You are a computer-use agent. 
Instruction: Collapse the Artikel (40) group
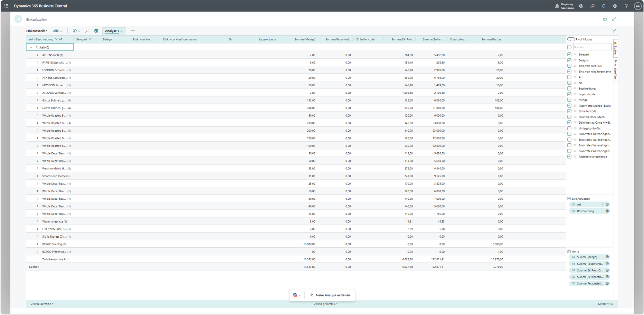(31, 47)
